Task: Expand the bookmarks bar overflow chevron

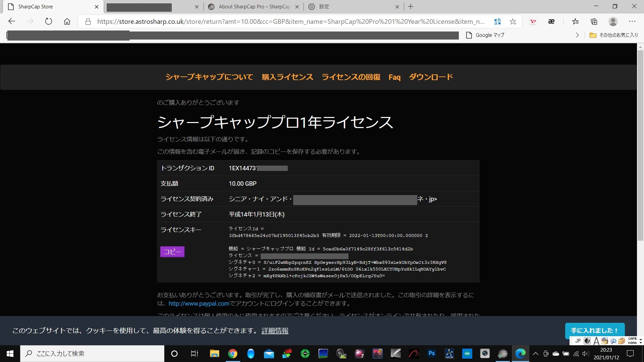Action: tap(577, 35)
